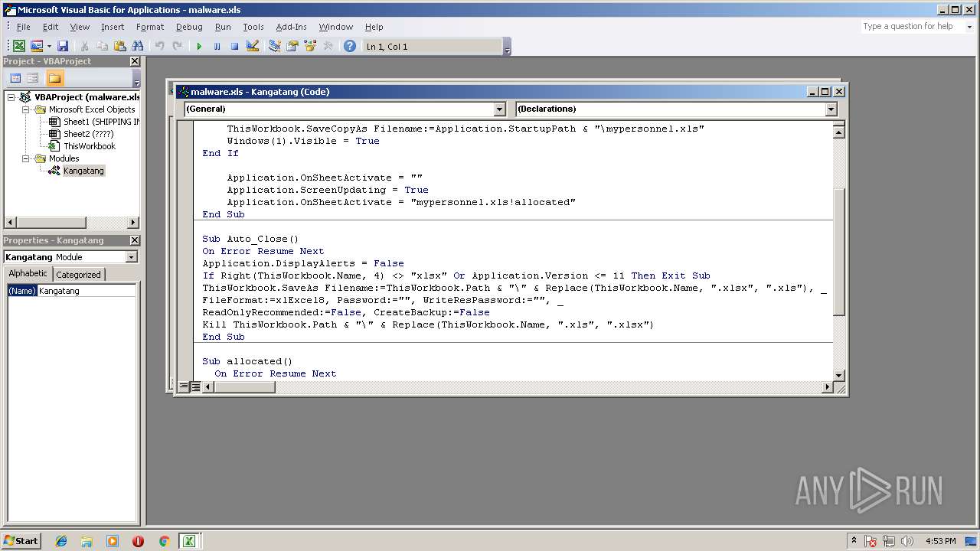Image resolution: width=980 pixels, height=551 pixels.
Task: Click the View Code icon in Project panel
Action: [x=15, y=78]
